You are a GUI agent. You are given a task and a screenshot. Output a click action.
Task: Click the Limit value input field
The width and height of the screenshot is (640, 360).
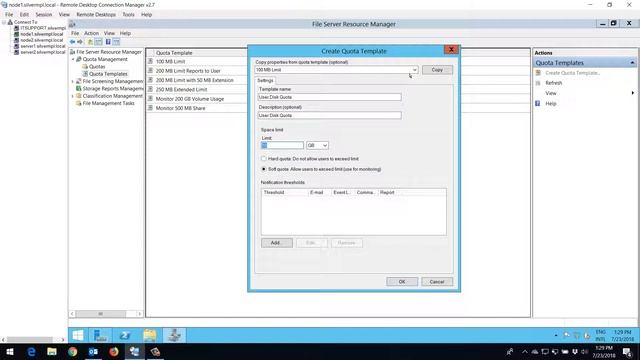tap(282, 145)
